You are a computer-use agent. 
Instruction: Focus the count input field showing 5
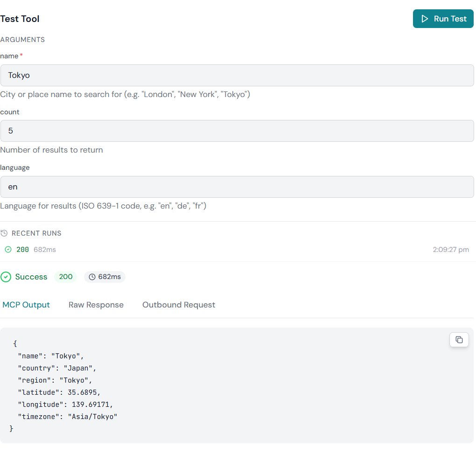tap(237, 131)
